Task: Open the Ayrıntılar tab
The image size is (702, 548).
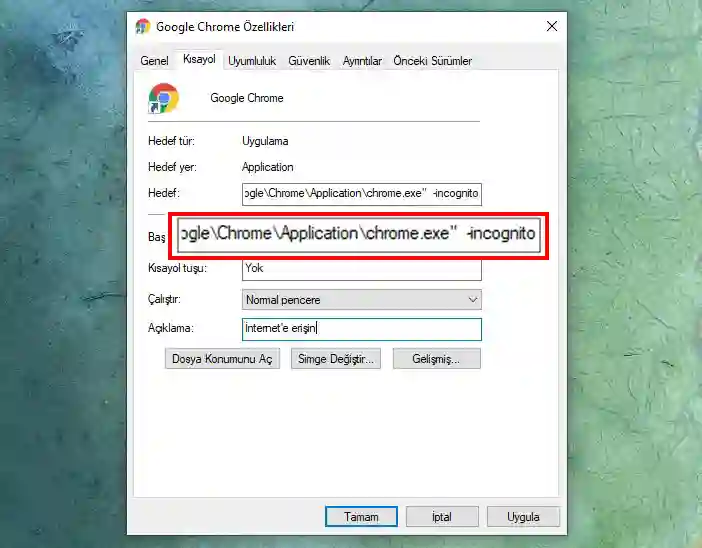Action: click(x=362, y=61)
